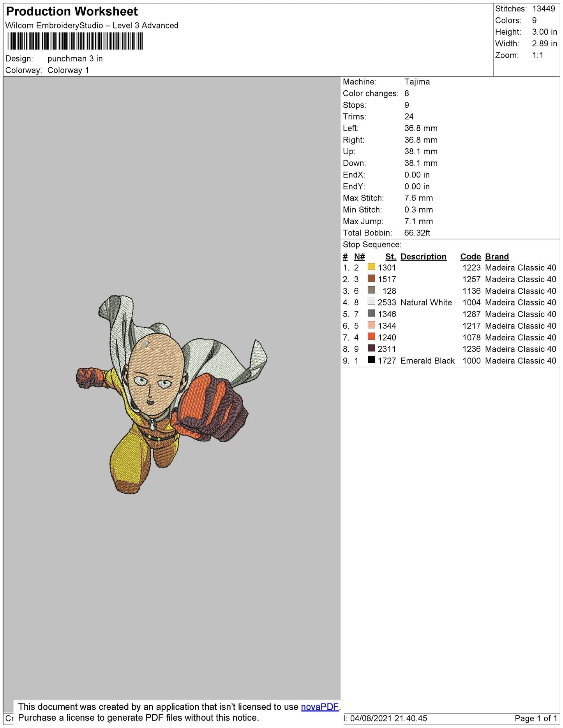This screenshot has width=563, height=728.
Task: Click the yellow 1223 thread swatch
Action: [371, 267]
